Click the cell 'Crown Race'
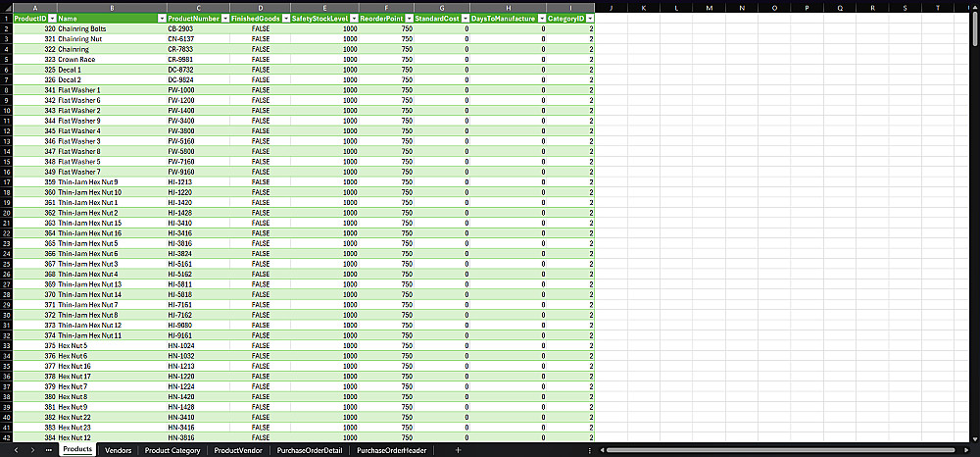Image resolution: width=980 pixels, height=457 pixels. (112, 60)
